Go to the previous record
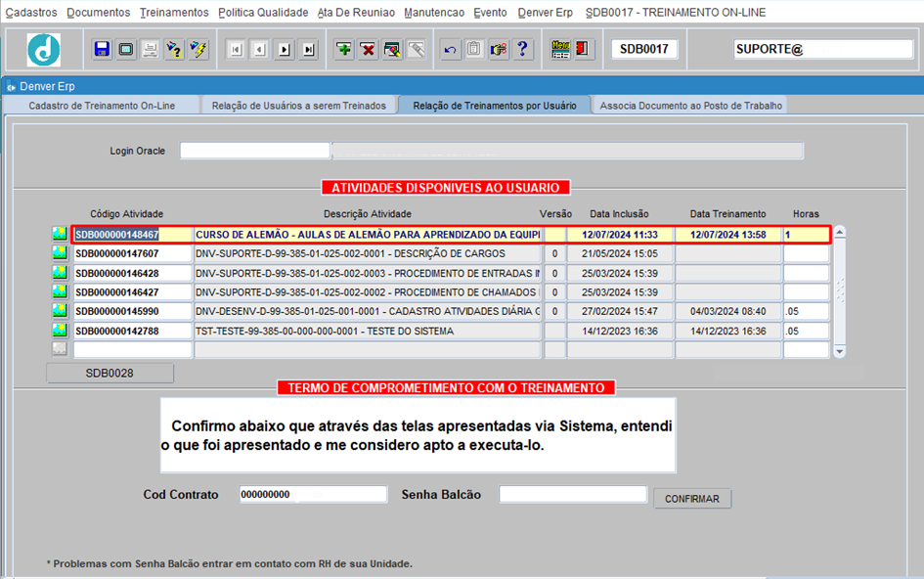This screenshot has height=579, width=924. [260, 50]
